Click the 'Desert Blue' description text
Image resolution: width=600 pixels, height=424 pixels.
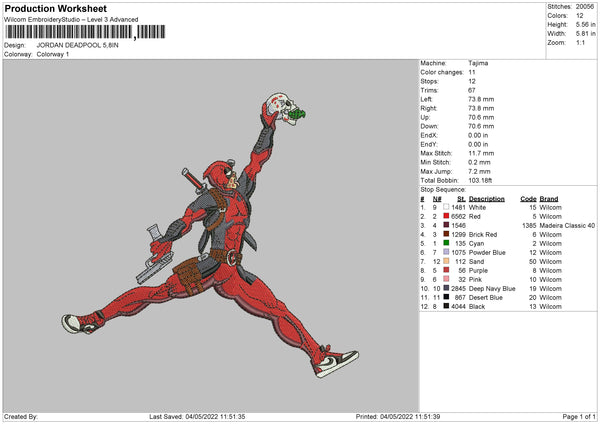(x=486, y=297)
